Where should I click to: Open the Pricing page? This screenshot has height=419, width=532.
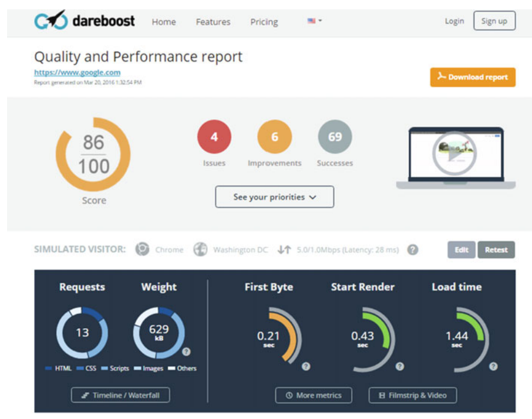(264, 22)
